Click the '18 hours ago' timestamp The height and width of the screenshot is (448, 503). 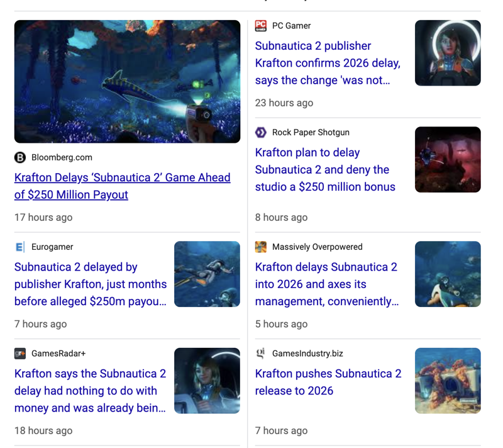pos(43,430)
